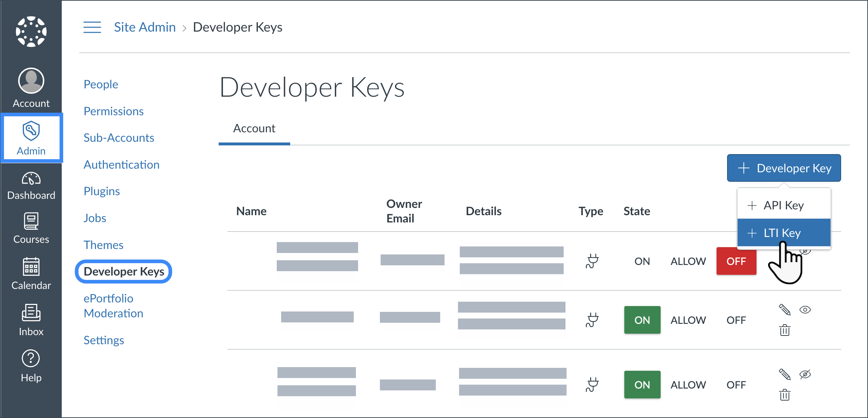Expand the hamburger navigation menu
Screen dimensions: 868x418
(92, 27)
